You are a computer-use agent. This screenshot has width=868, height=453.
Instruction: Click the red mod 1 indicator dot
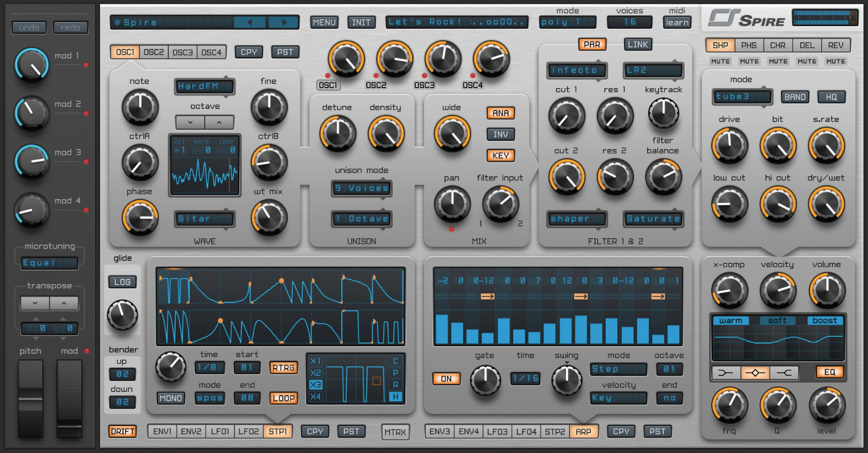click(x=86, y=65)
